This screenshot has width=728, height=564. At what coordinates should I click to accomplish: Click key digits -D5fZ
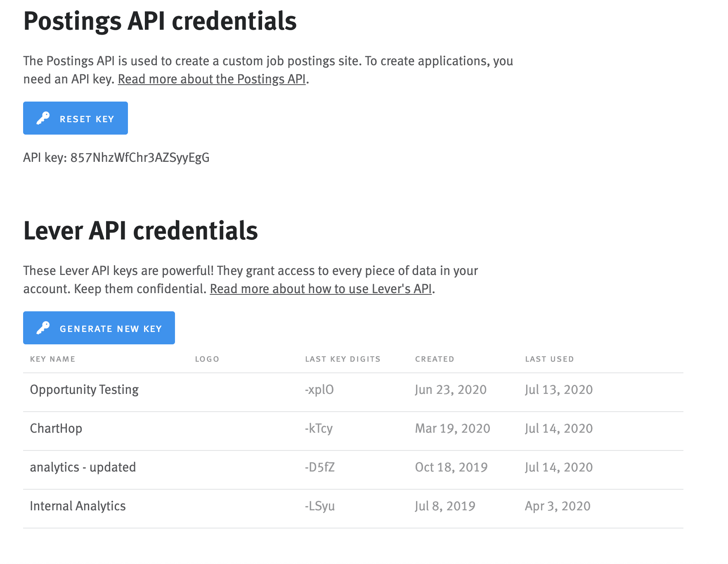tap(320, 467)
